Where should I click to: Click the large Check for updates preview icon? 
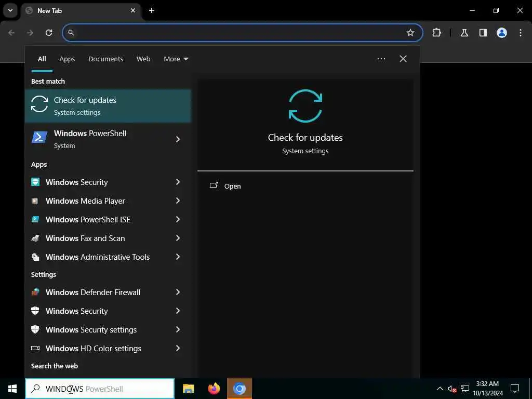305,106
